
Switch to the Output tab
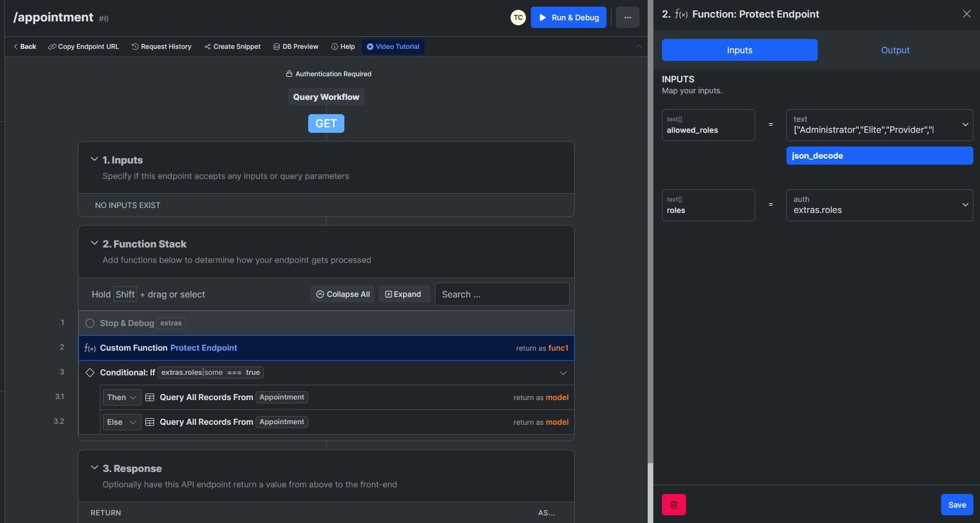coord(895,50)
